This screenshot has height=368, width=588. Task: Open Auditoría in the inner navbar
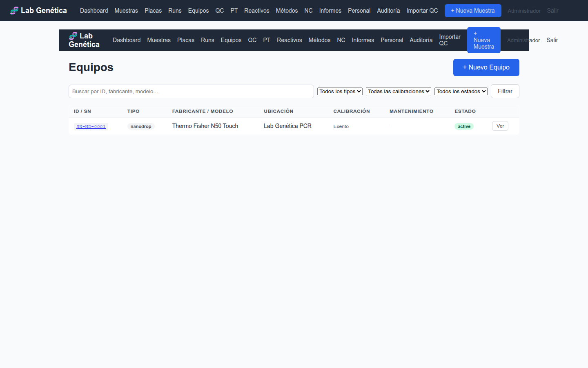(x=421, y=40)
